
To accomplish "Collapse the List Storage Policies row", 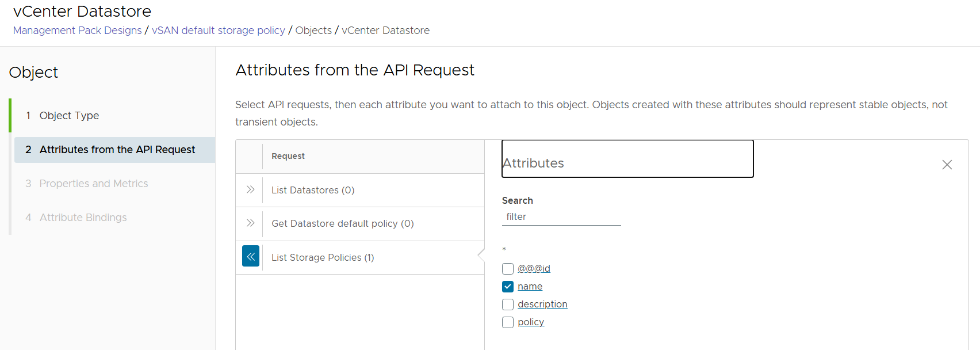I will (x=251, y=257).
